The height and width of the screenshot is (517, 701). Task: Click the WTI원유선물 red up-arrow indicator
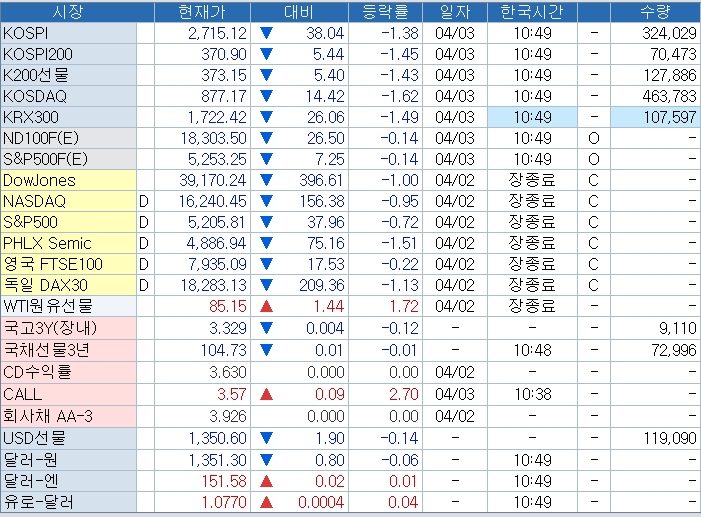(266, 306)
